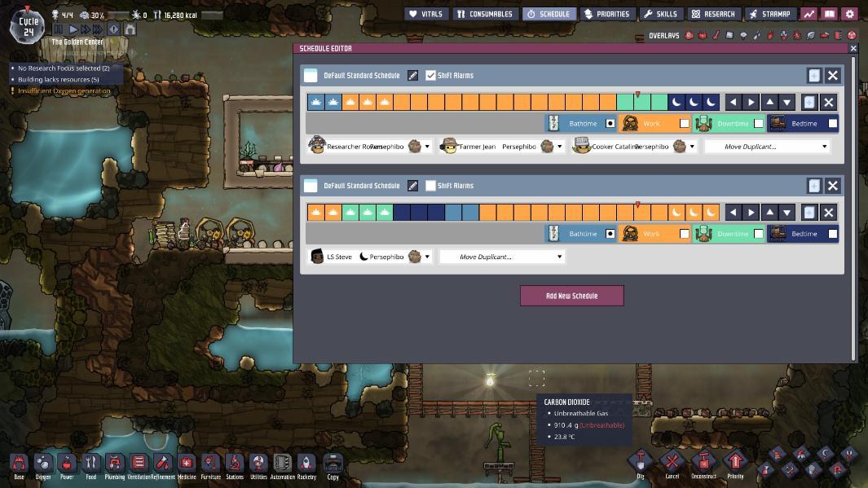The image size is (868, 488).
Task: Move second schedule timetable row up
Action: (769, 212)
